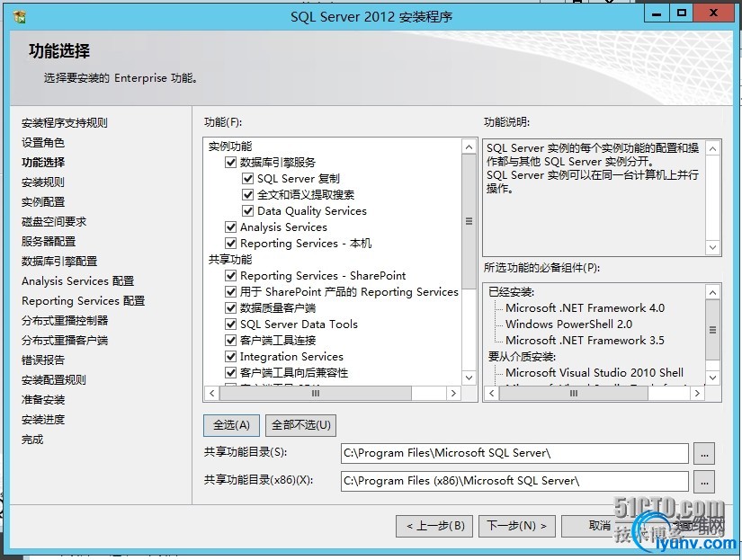
Task: Click 错误报告 step in sidebar
Action: point(43,360)
